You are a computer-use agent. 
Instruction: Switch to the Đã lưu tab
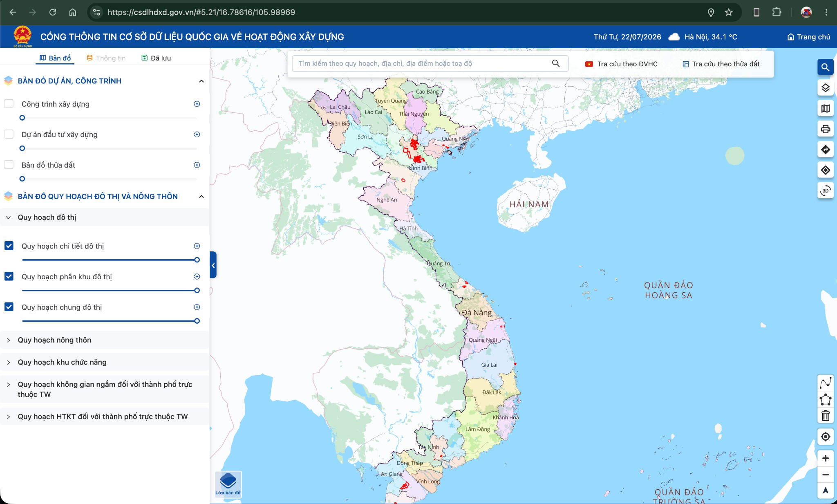tap(156, 58)
